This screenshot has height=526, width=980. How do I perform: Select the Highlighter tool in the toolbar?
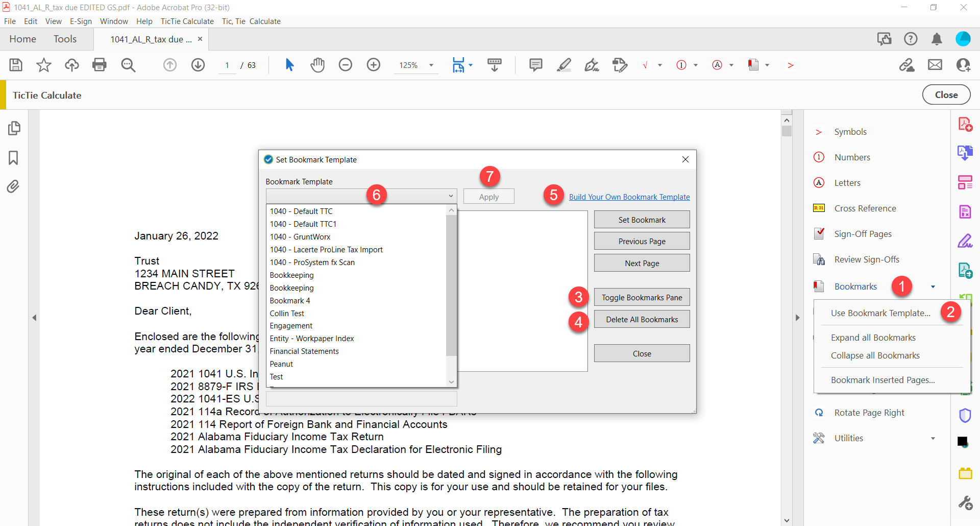(564, 65)
